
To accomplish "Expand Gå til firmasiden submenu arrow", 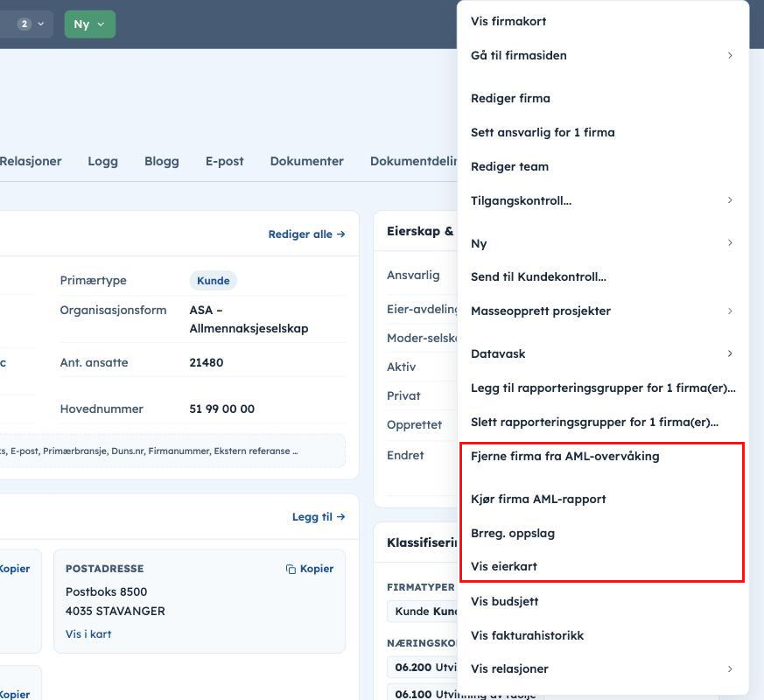I will tap(729, 55).
